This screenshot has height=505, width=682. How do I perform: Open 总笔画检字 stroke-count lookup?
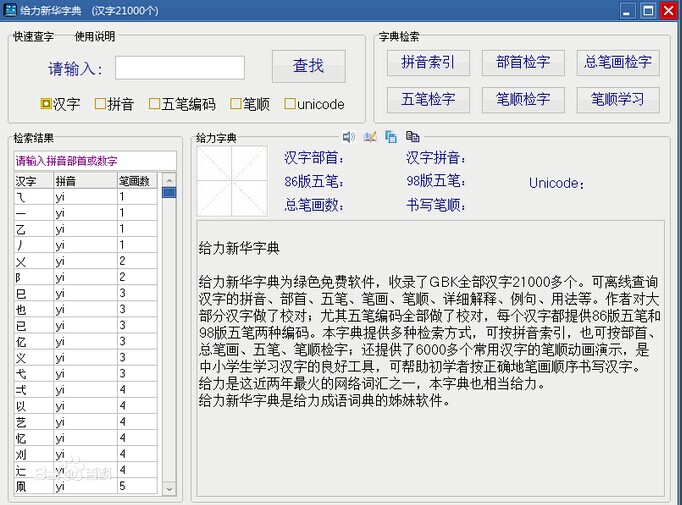click(x=618, y=63)
